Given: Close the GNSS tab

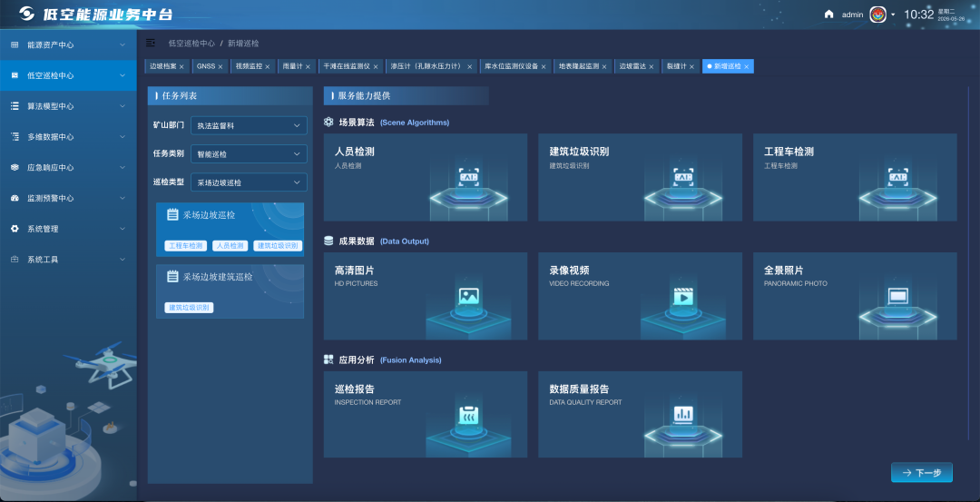Looking at the screenshot, I should 220,66.
